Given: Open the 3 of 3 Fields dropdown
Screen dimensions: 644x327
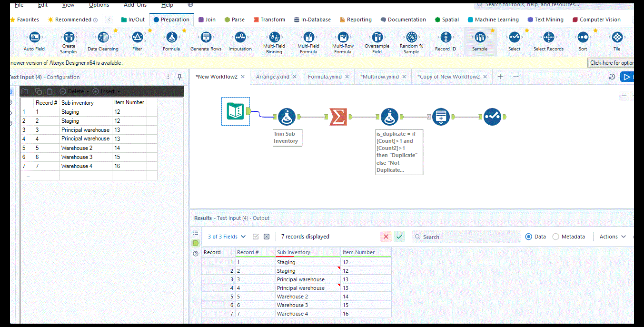Looking at the screenshot, I should pos(225,237).
